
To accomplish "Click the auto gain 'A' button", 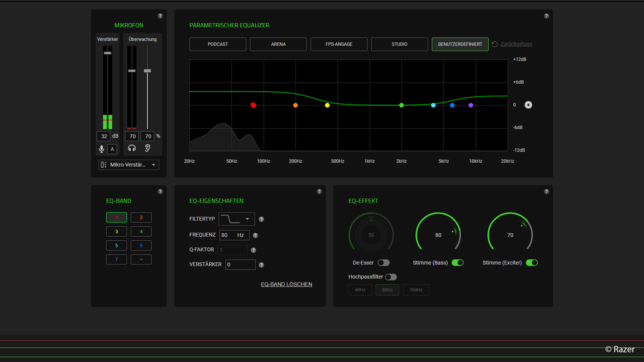I will [x=112, y=149].
